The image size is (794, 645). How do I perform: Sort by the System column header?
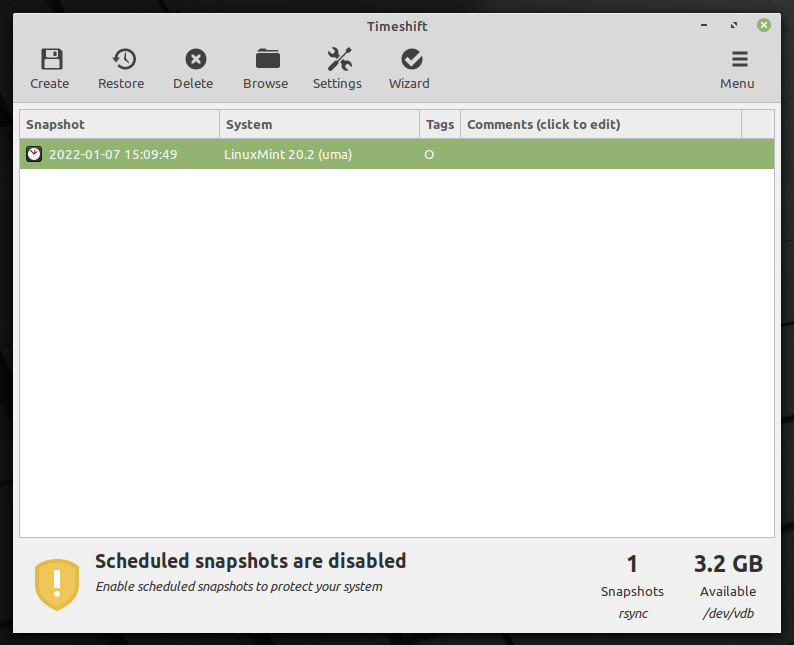click(320, 124)
